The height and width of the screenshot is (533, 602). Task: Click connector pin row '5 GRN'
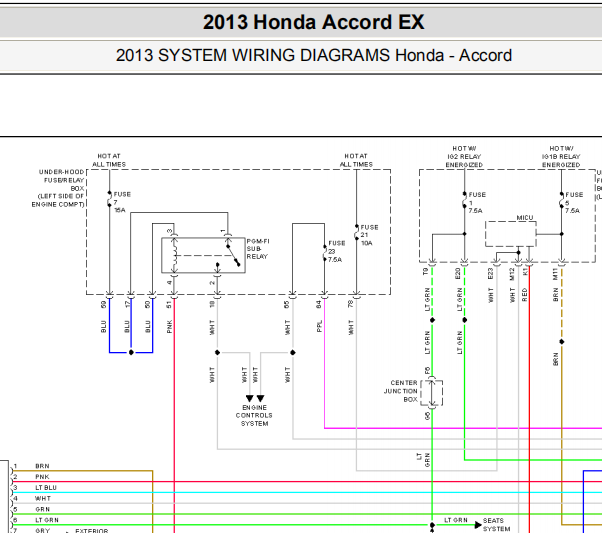coord(31,509)
